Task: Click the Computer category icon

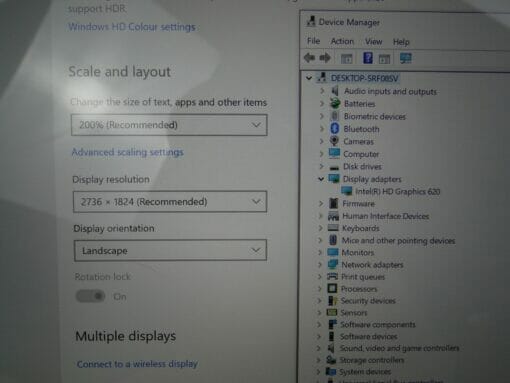Action: tap(334, 153)
